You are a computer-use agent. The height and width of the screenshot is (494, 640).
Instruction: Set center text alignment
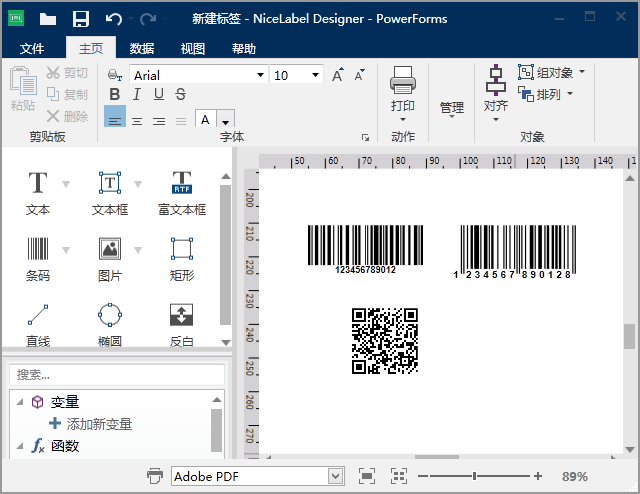click(x=137, y=121)
